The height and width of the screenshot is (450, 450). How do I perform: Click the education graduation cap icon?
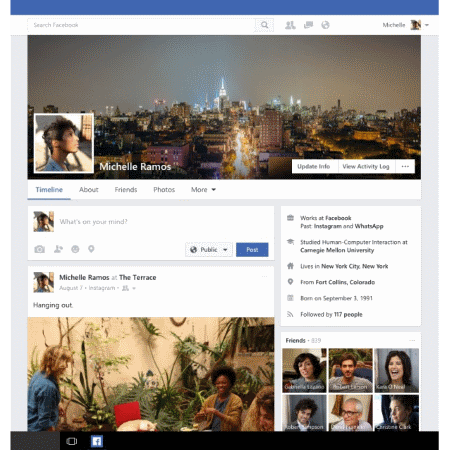coord(290,242)
